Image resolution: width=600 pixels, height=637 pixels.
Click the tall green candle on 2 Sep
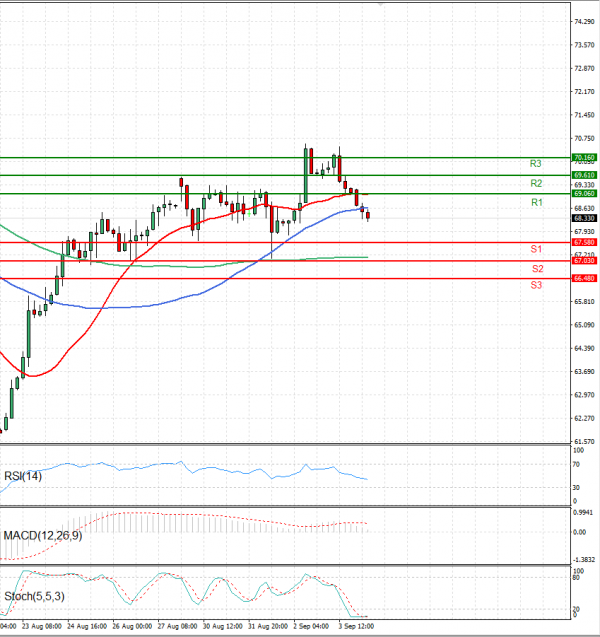(305, 175)
